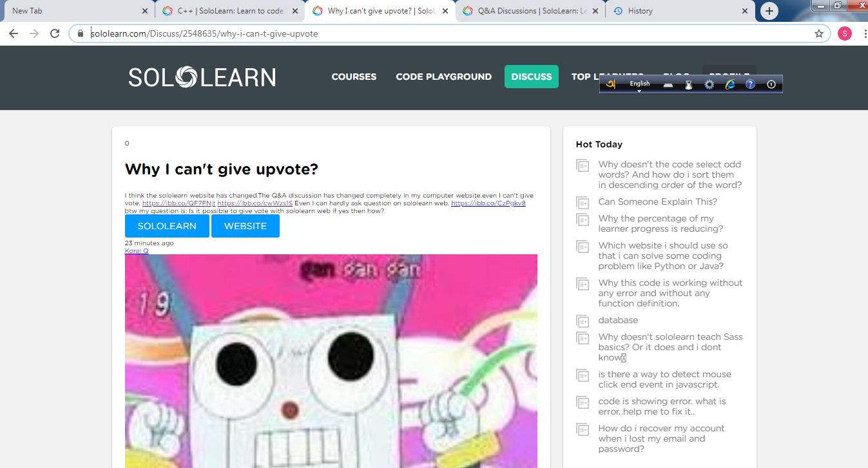
Task: Click the SoloLearn logo in the header
Action: tap(202, 77)
